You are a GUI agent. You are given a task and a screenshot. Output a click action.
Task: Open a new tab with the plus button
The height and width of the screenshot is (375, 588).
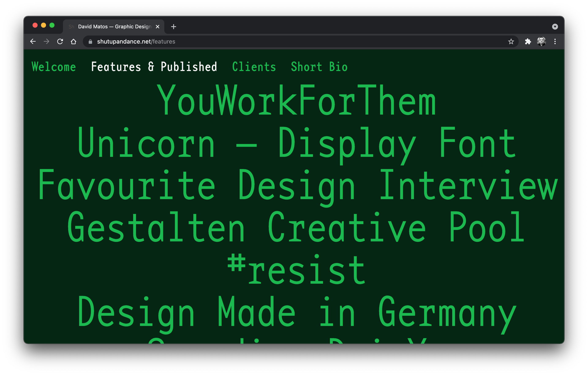pyautogui.click(x=174, y=27)
